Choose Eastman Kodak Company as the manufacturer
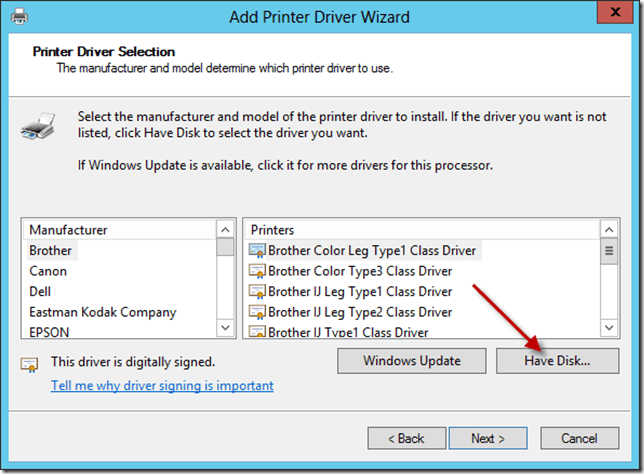Viewport: 644px width, 474px height. (102, 312)
